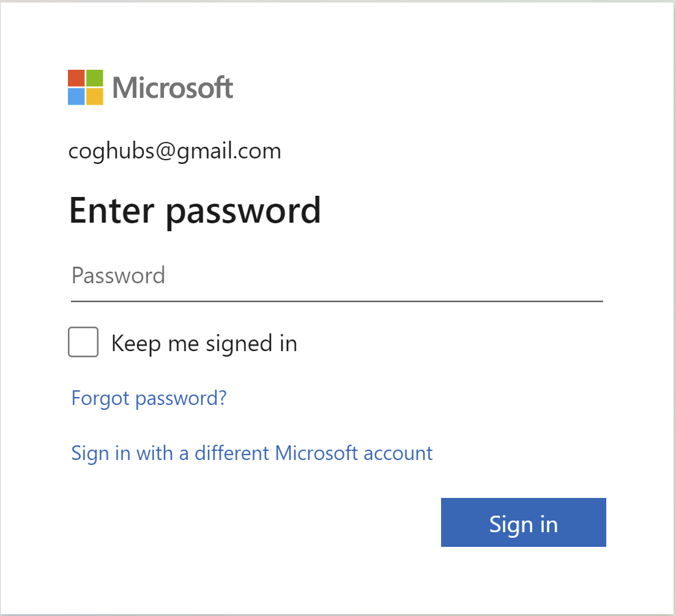Viewport: 676px width, 616px height.
Task: Click the "Password" placeholder text
Action: point(118,276)
